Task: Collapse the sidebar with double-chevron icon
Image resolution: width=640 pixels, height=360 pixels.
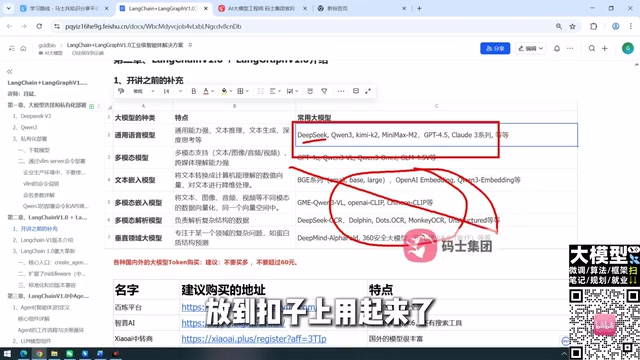Action: pos(10,71)
